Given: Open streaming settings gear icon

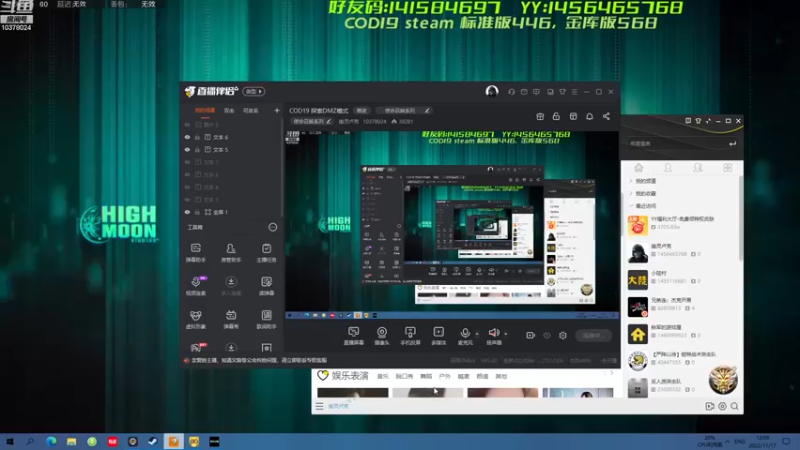Looking at the screenshot, I should click(x=563, y=335).
